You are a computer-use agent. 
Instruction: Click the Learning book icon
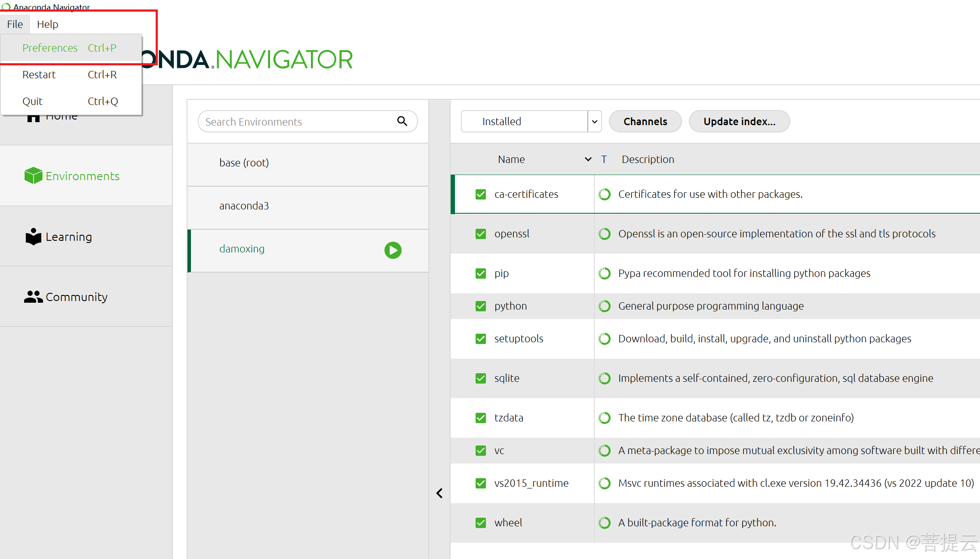[x=33, y=236]
